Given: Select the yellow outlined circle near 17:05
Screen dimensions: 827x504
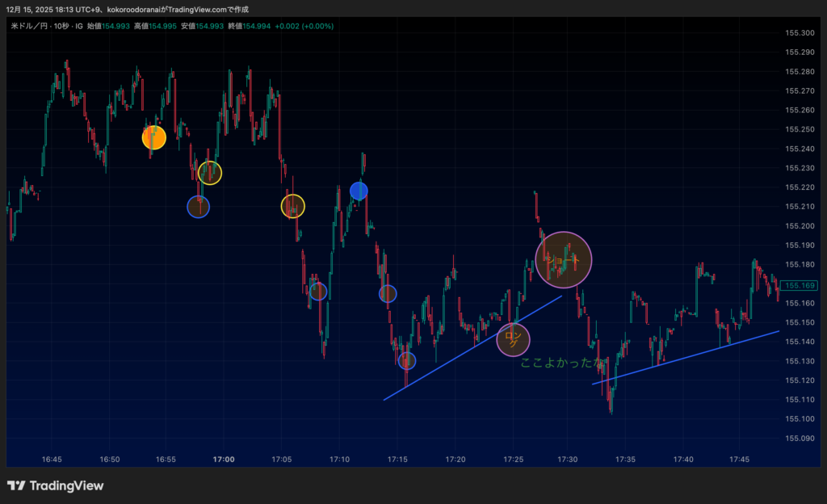Looking at the screenshot, I should pyautogui.click(x=292, y=207).
